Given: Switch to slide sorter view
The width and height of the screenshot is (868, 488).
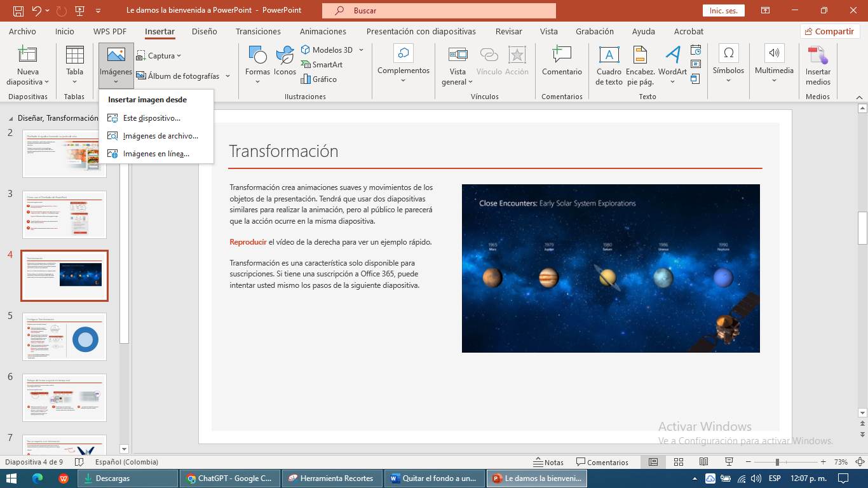Looking at the screenshot, I should [x=678, y=462].
